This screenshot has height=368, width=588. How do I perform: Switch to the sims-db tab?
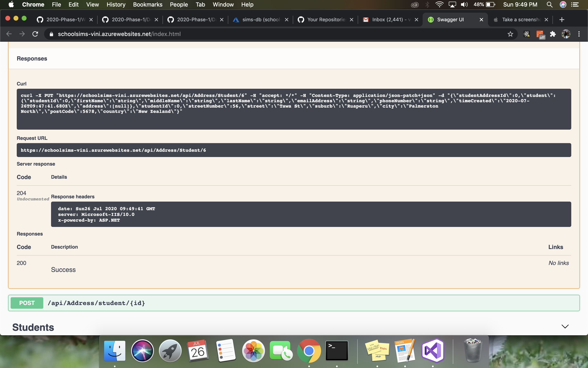pyautogui.click(x=261, y=20)
